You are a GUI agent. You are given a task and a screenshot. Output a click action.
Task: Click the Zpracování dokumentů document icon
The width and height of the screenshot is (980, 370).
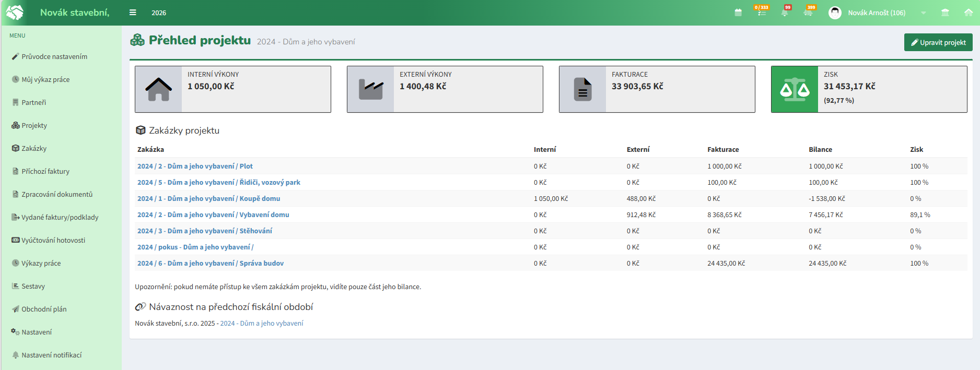click(x=16, y=194)
